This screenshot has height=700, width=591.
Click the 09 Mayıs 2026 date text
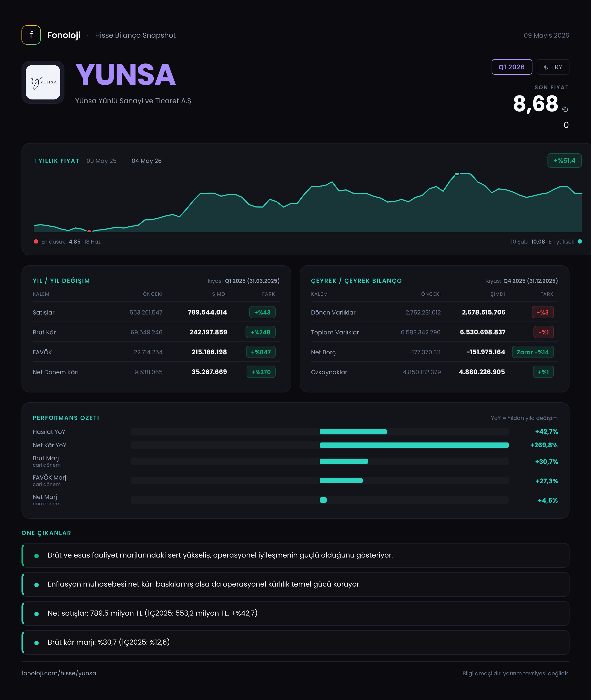click(546, 35)
